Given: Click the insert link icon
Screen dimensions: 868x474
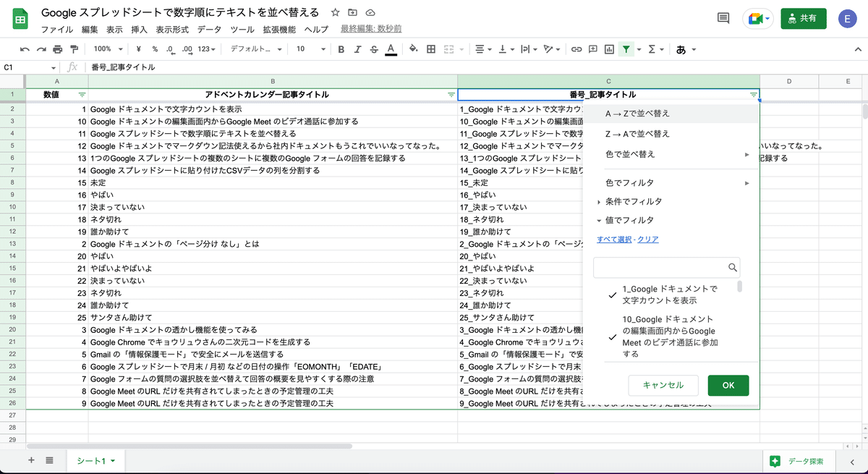Looking at the screenshot, I should tap(576, 49).
